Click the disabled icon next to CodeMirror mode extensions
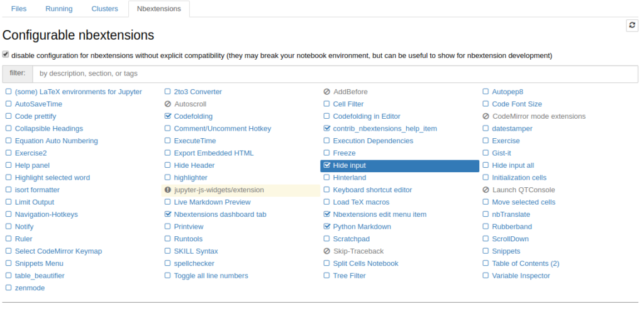 [x=486, y=116]
